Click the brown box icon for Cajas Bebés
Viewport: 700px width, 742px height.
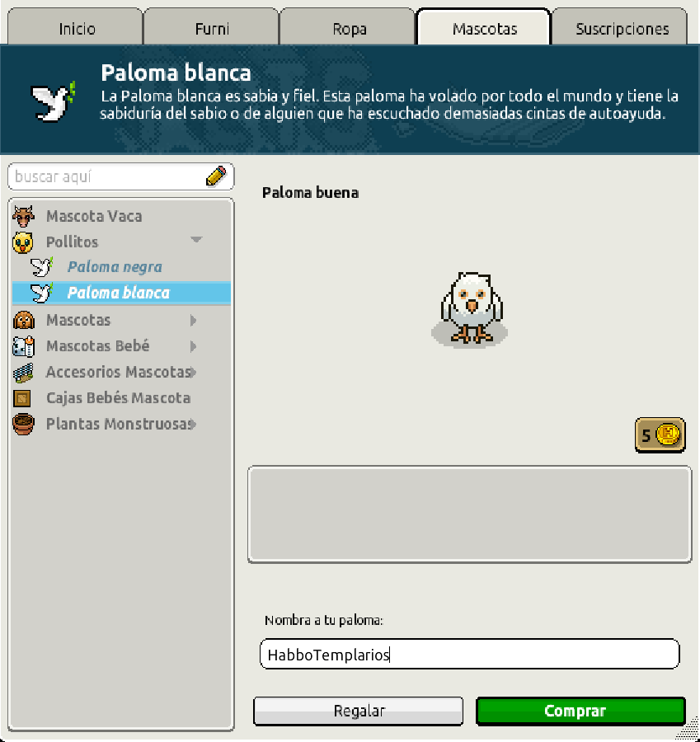point(21,398)
